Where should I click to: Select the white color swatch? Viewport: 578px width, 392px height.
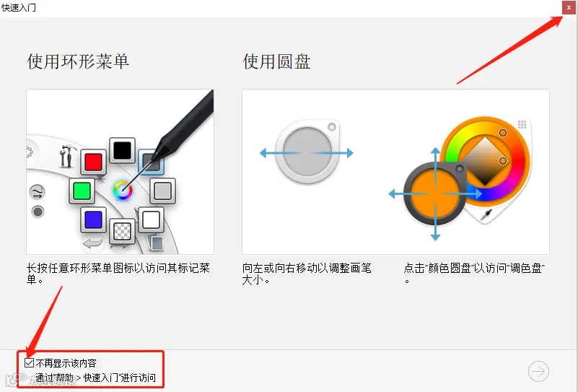151,219
